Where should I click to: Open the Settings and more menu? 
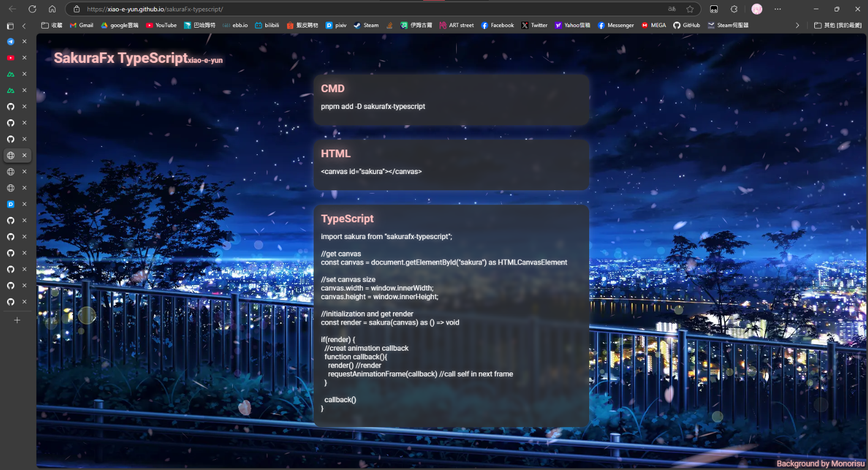[x=777, y=9]
